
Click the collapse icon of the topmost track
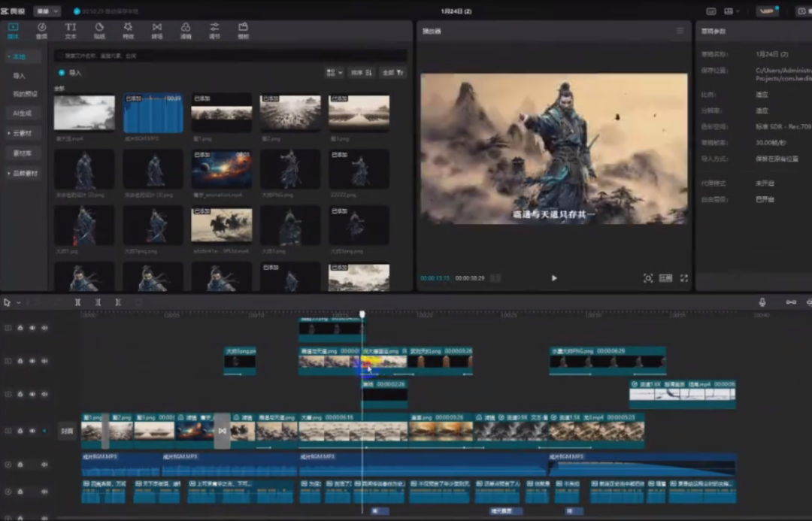tap(8, 328)
